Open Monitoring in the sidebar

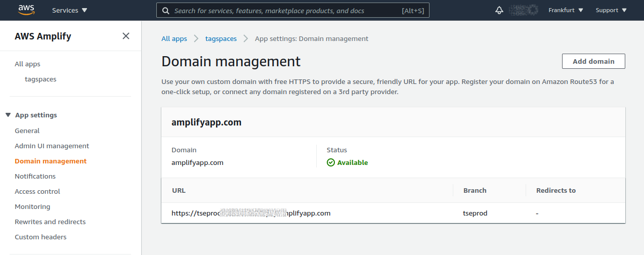click(32, 206)
